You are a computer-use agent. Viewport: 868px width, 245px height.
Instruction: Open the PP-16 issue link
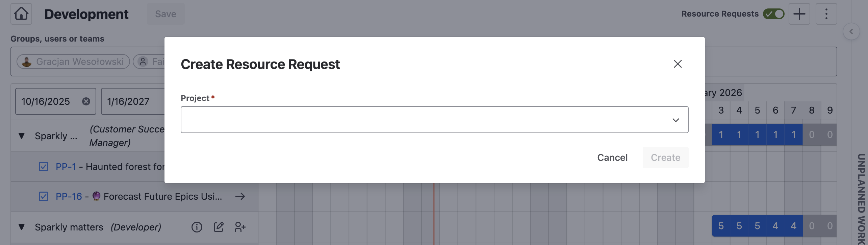(69, 196)
